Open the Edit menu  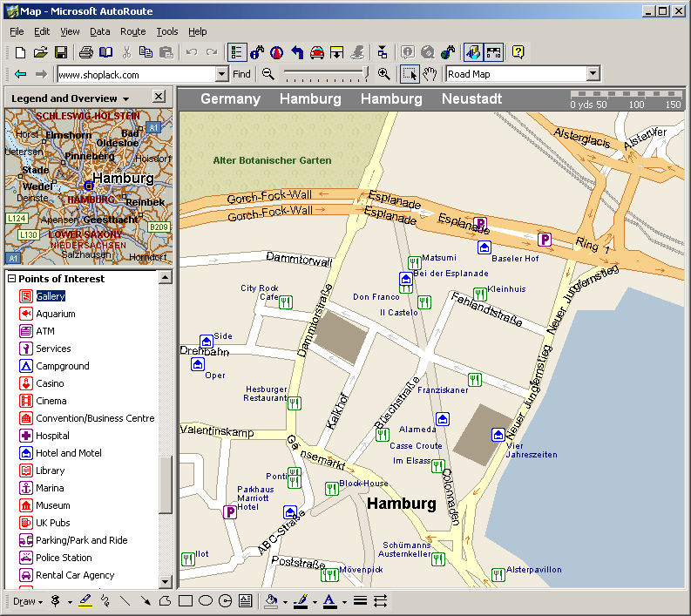pos(42,31)
